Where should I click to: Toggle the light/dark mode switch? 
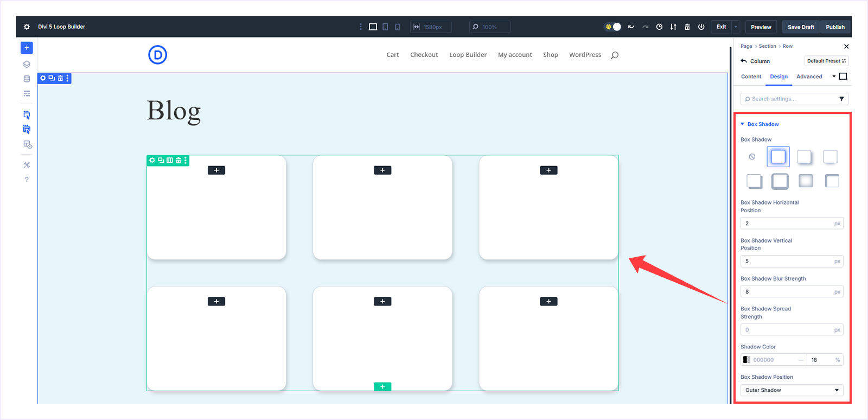612,27
